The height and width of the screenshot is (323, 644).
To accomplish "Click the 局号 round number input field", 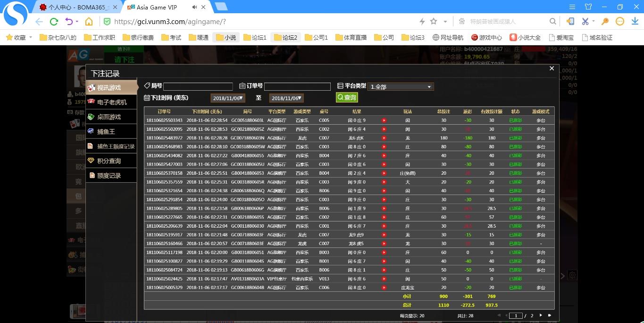I will click(x=198, y=86).
